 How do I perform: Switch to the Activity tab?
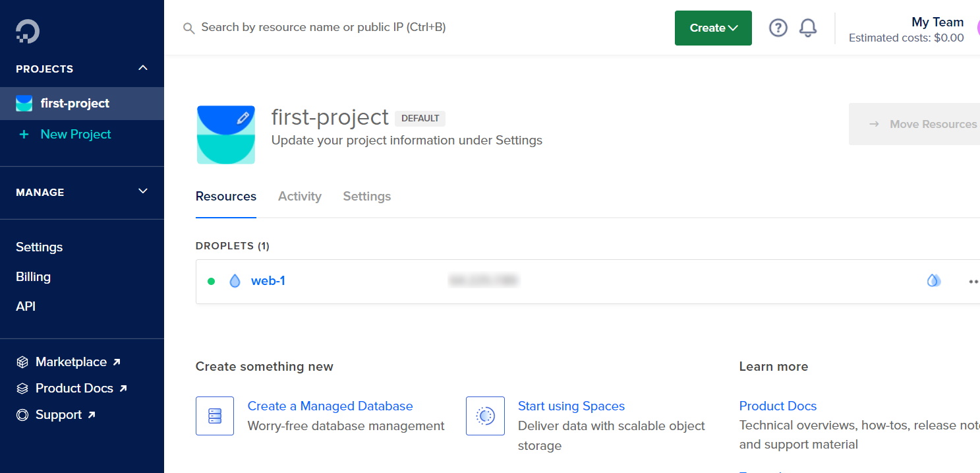coord(300,197)
